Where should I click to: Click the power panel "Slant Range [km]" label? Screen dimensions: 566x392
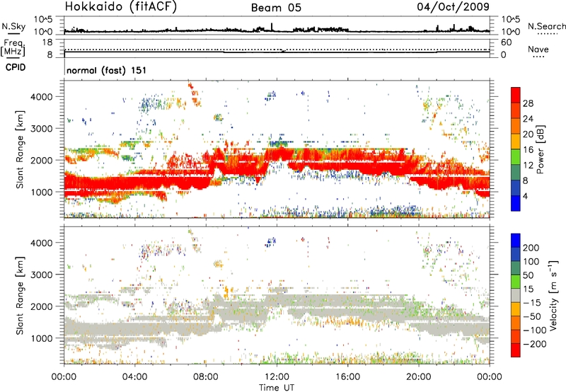[20, 149]
